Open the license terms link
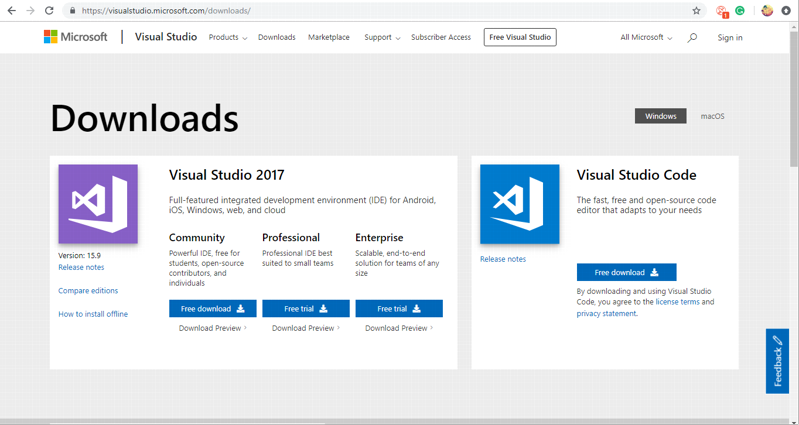Image resolution: width=799 pixels, height=425 pixels. (677, 302)
